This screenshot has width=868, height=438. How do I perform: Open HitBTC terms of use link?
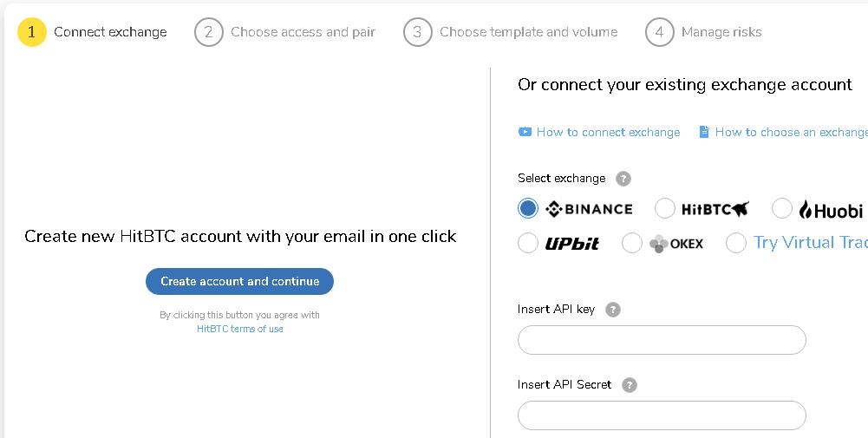click(x=239, y=329)
